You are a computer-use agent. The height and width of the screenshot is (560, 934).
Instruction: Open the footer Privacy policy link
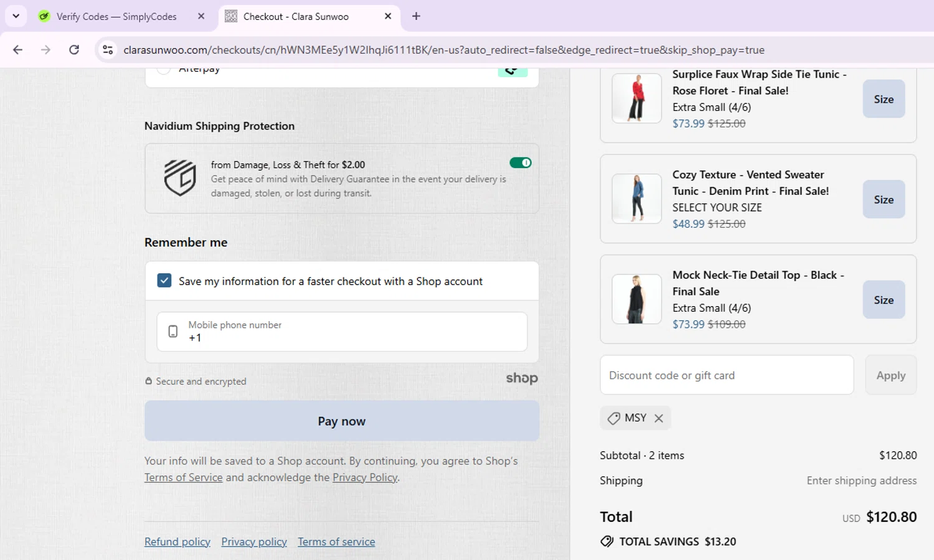pos(254,542)
